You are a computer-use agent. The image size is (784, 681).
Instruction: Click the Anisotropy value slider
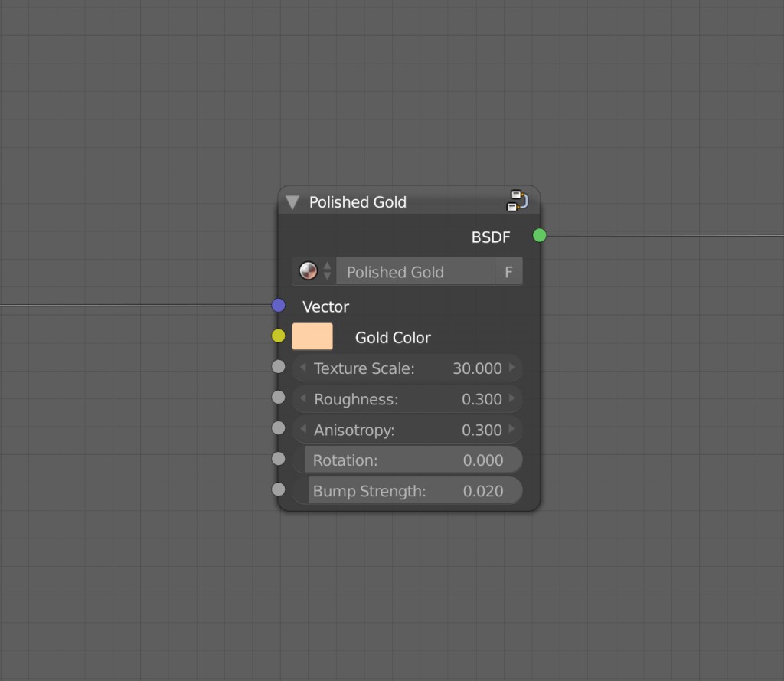tap(407, 430)
